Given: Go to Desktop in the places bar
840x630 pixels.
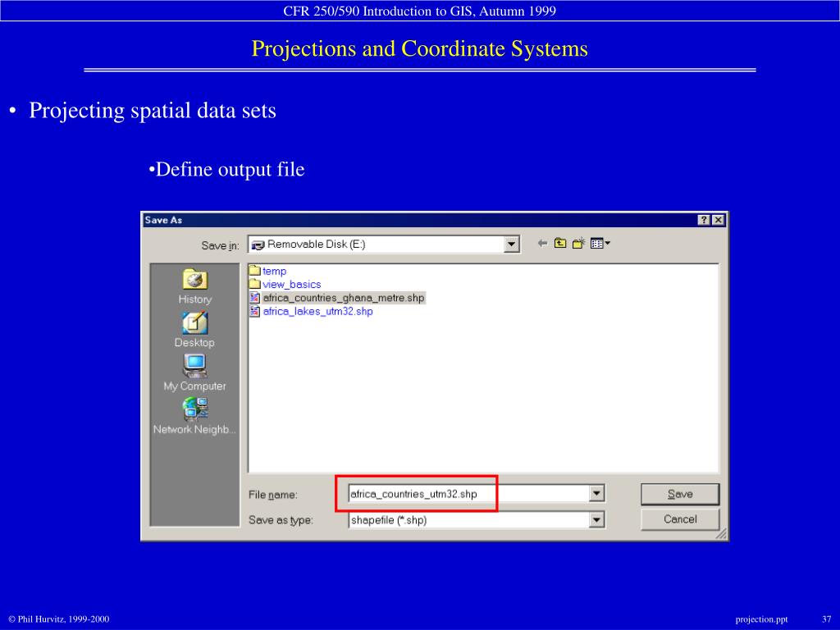Looking at the screenshot, I should tap(194, 330).
